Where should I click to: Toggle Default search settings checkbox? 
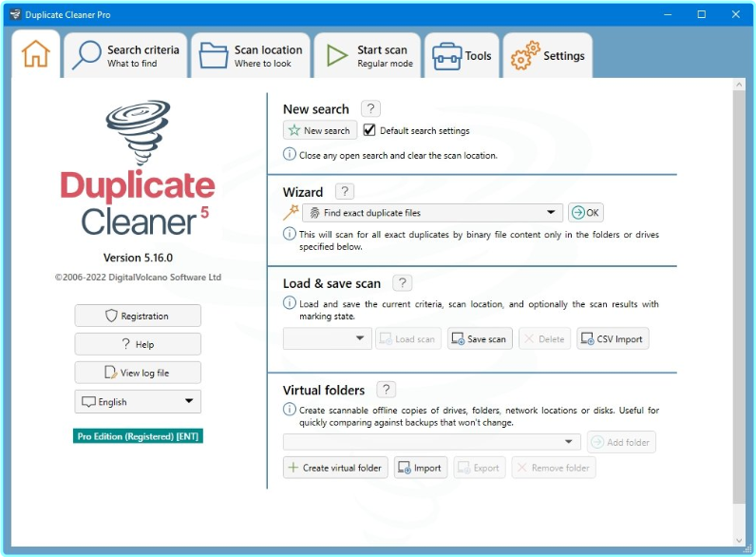pyautogui.click(x=369, y=130)
